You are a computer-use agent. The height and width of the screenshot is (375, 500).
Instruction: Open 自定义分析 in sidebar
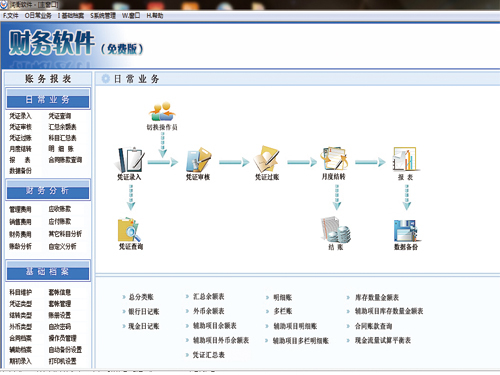point(62,247)
